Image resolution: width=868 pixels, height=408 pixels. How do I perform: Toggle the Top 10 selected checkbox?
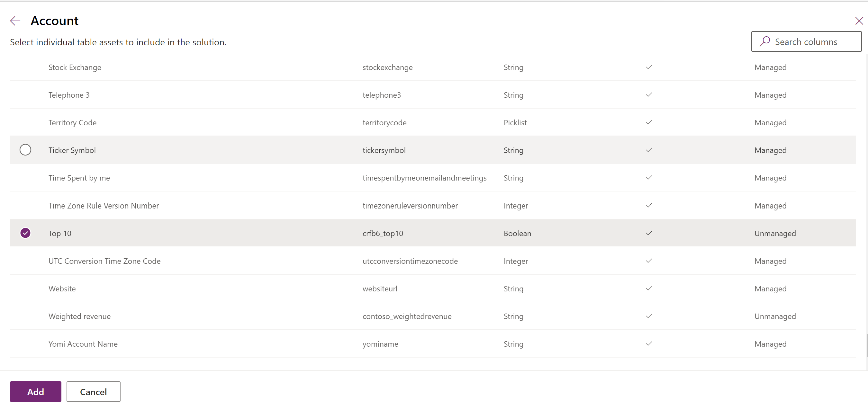click(x=25, y=233)
